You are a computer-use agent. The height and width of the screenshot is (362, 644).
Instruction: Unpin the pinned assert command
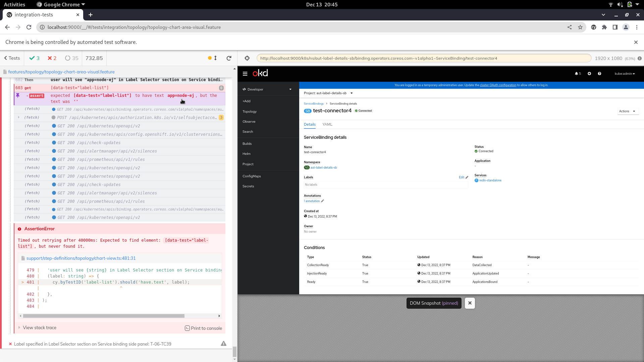click(x=18, y=96)
